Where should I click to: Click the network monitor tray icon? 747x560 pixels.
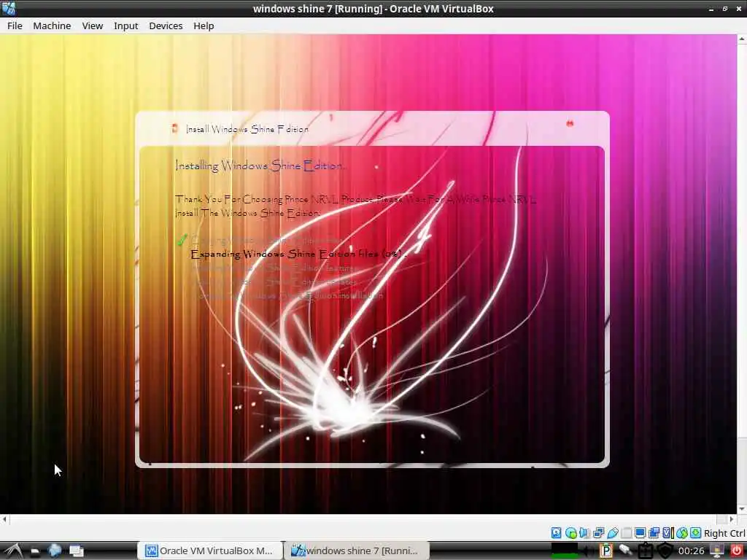point(716,551)
